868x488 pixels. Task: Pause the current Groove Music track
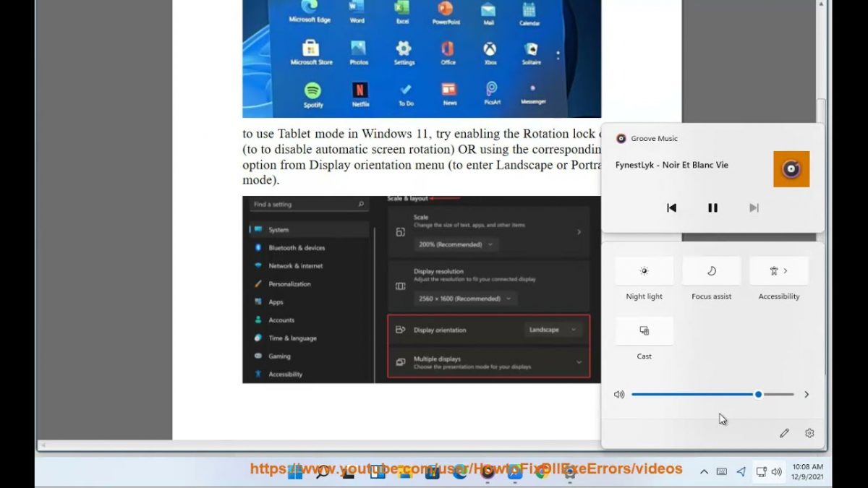[712, 207]
